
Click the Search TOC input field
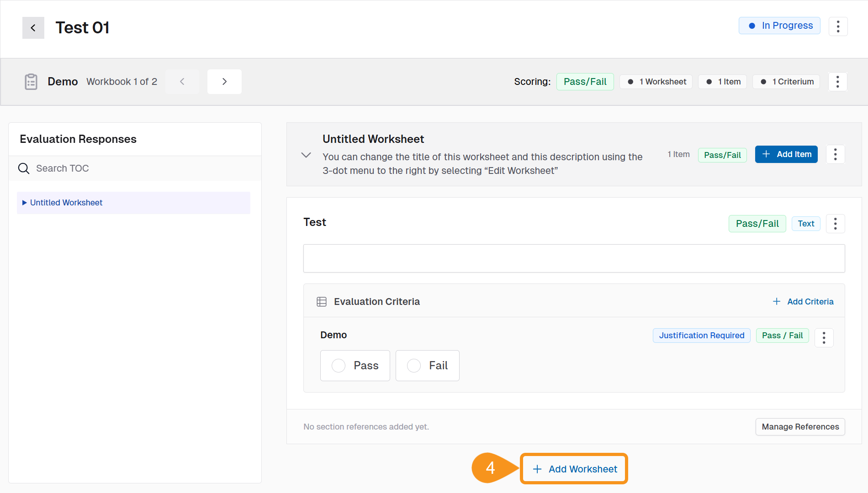[x=91, y=168]
